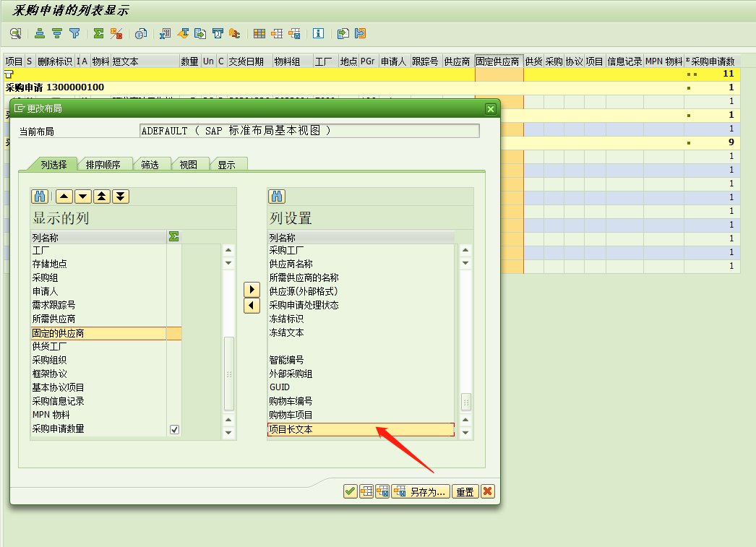Click the last icon in the toolbar
The height and width of the screenshot is (547, 756).
pyautogui.click(x=360, y=33)
